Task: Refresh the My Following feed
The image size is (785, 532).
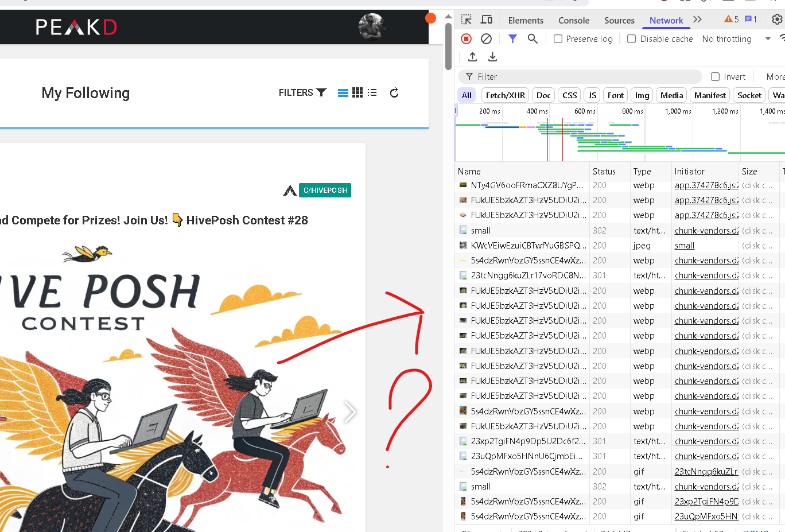Action: [394, 92]
